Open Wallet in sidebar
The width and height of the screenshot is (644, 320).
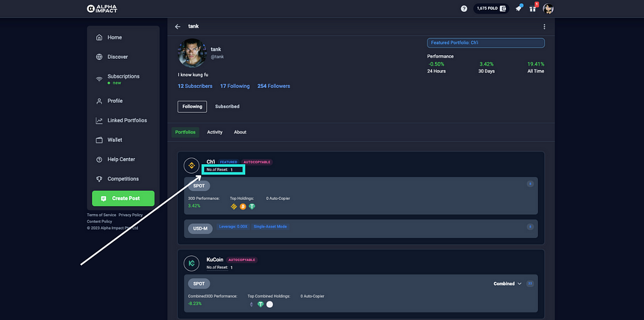click(115, 140)
